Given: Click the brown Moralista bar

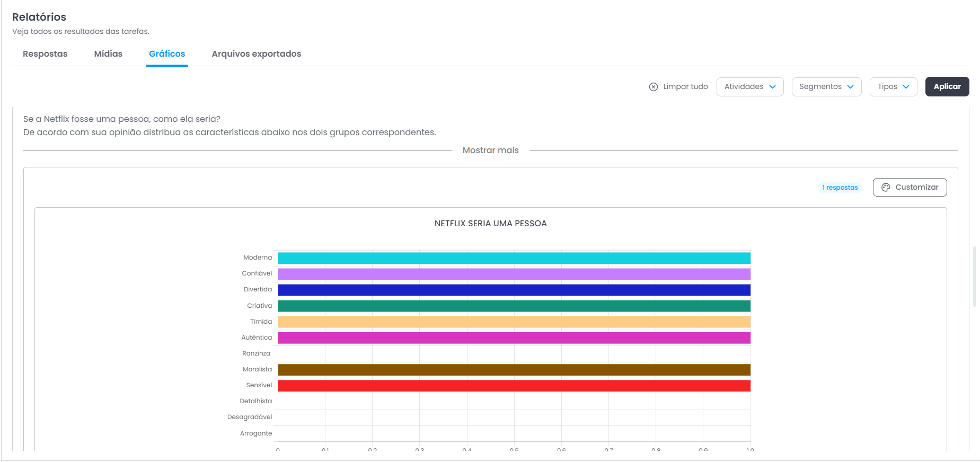Looking at the screenshot, I should coord(514,370).
